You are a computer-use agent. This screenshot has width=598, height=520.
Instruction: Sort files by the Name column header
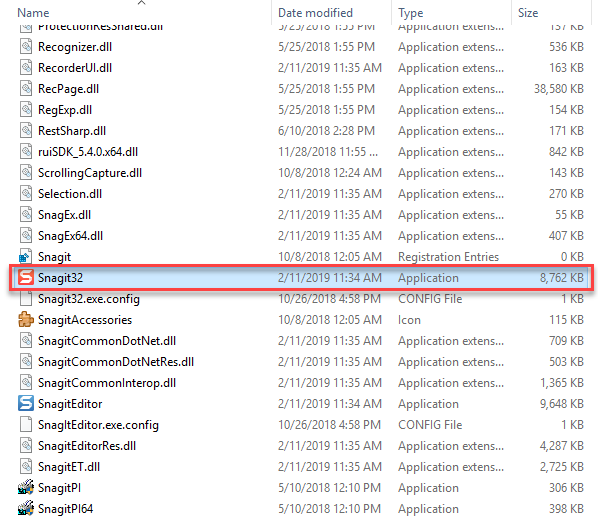click(x=33, y=13)
